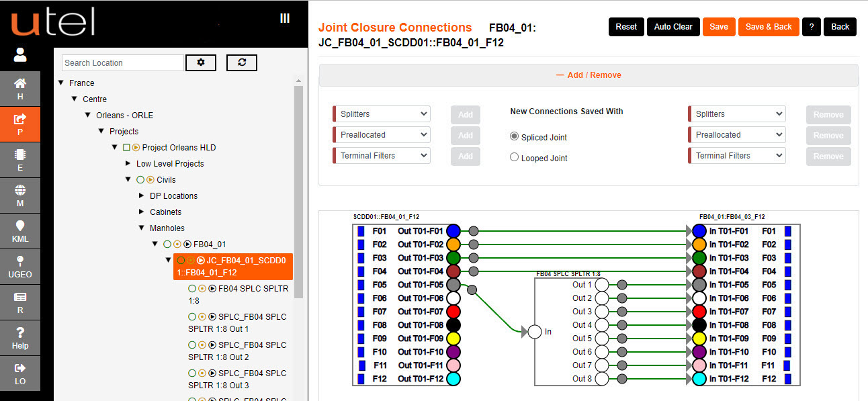This screenshot has width=868, height=401.
Task: Toggle green circle beside SPLC_FB04 SPLTR 1:8 Out 3
Action: 192,373
